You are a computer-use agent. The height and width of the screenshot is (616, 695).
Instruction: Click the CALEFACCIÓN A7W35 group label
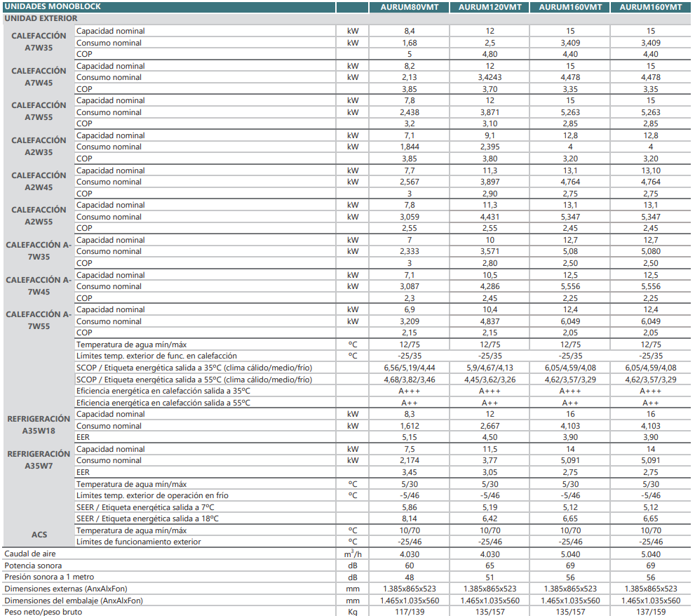pyautogui.click(x=39, y=41)
